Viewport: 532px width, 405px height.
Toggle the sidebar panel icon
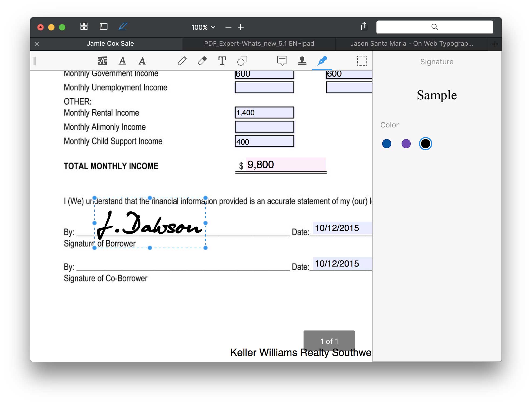(103, 26)
